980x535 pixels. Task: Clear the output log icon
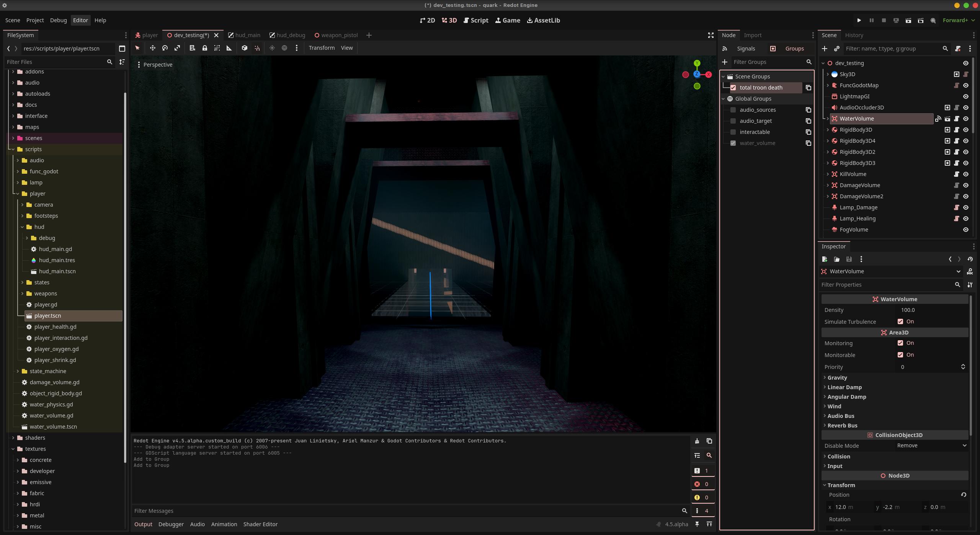click(x=697, y=441)
